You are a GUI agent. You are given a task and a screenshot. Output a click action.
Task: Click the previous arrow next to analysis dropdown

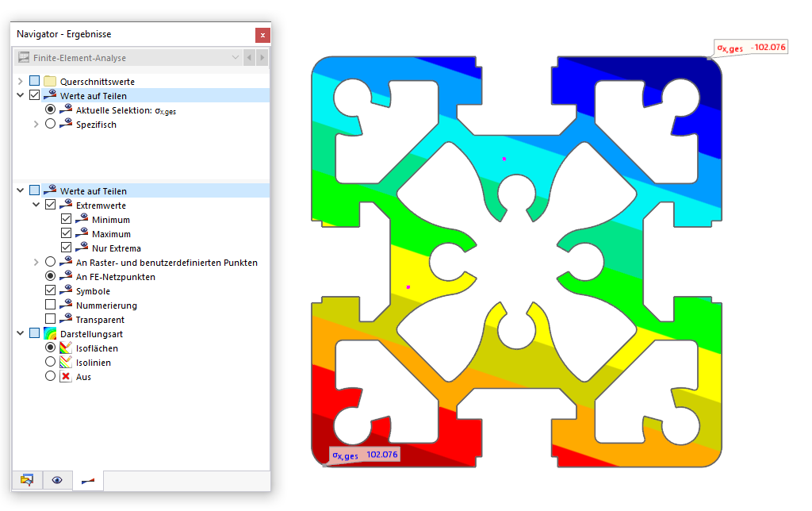250,57
